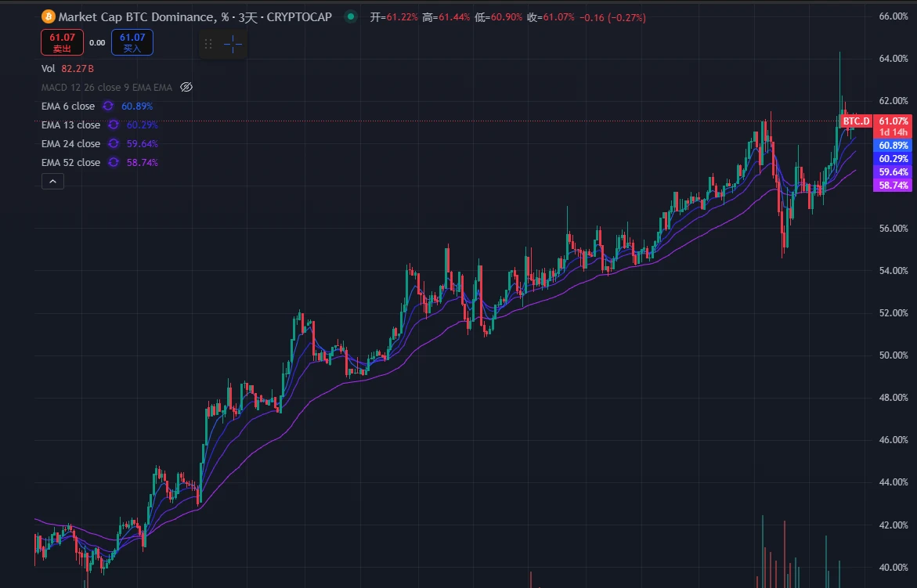Click the EMA 52 refresh icon
Viewport: 917px width, 588px height.
[114, 163]
